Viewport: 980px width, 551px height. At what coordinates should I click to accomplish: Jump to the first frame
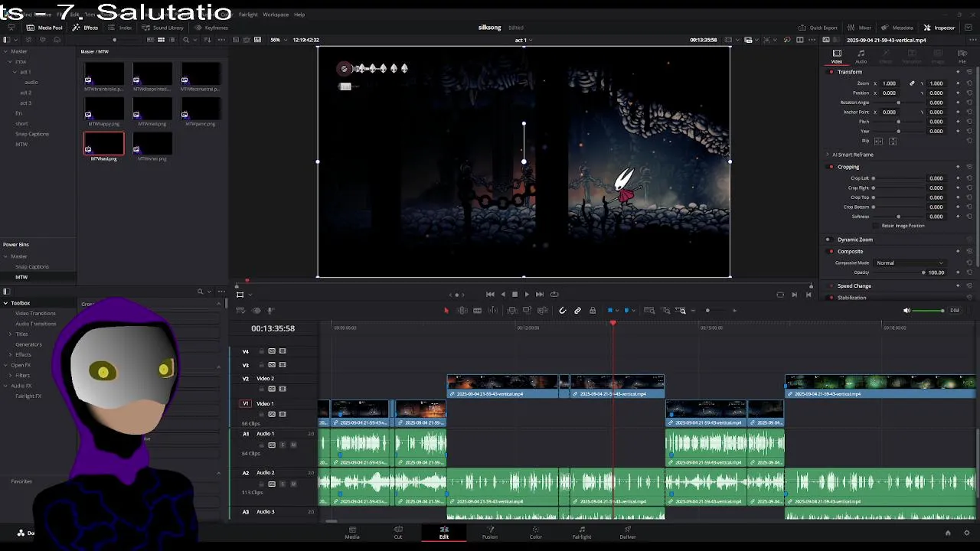point(490,294)
